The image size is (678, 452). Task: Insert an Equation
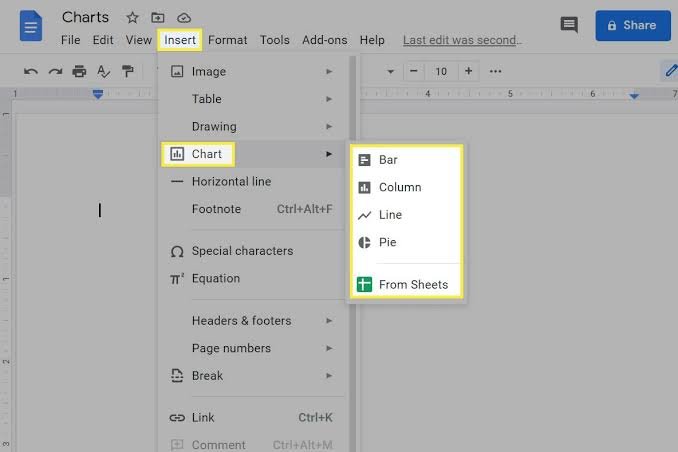point(252,279)
